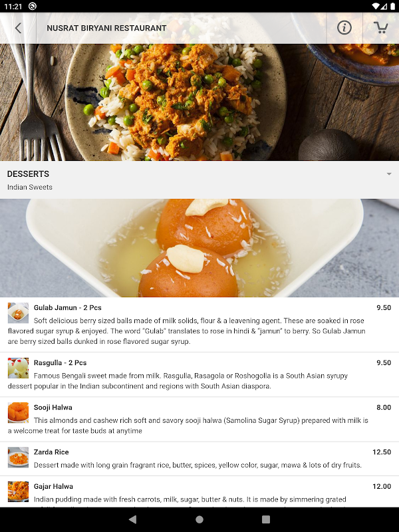Viewport: 399px width, 532px height.
Task: Click Gulab Jamun thumbnail image
Action: point(19,313)
